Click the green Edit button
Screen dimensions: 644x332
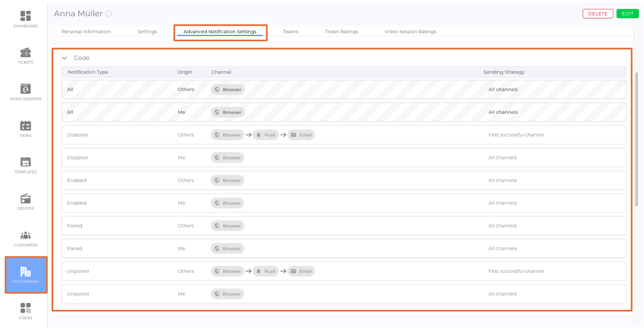coord(627,14)
